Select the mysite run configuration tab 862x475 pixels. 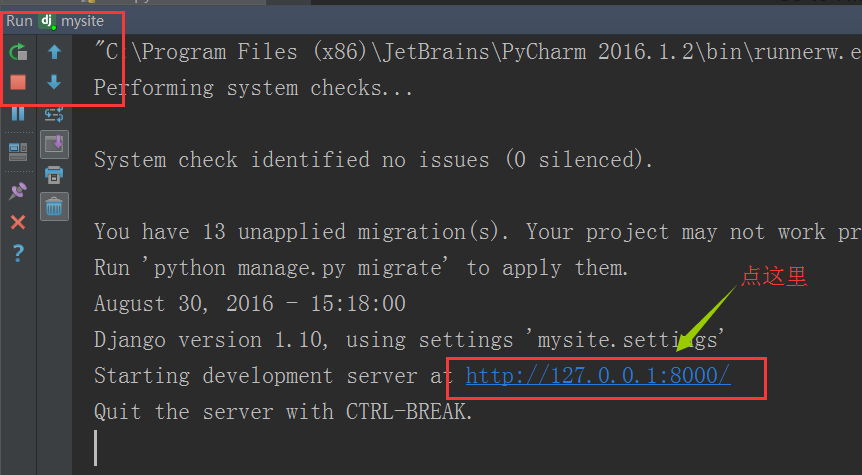click(x=82, y=21)
